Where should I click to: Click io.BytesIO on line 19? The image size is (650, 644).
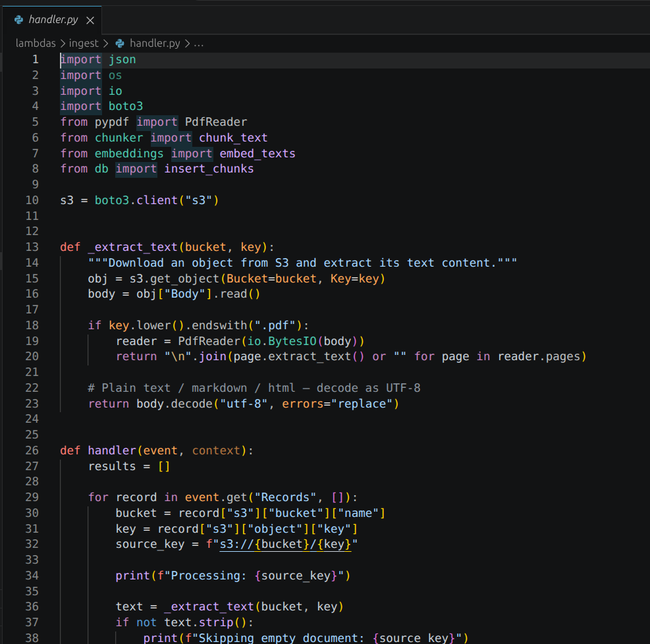(282, 342)
